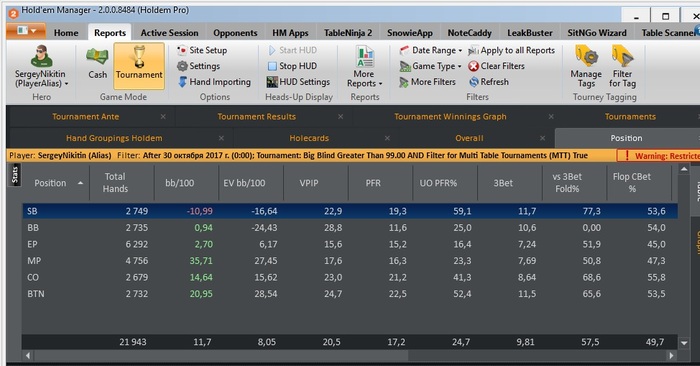Image resolution: width=700 pixels, height=366 pixels.
Task: Close the Holecards report tab
Action: tap(387, 138)
